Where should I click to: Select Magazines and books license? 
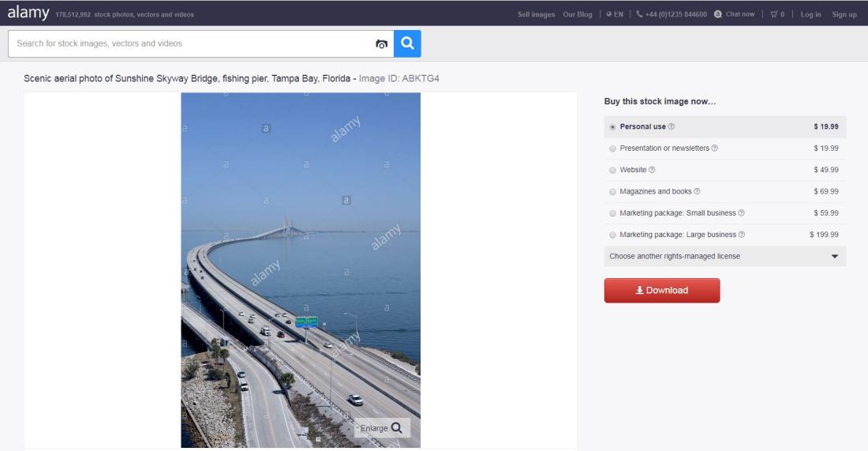[612, 192]
